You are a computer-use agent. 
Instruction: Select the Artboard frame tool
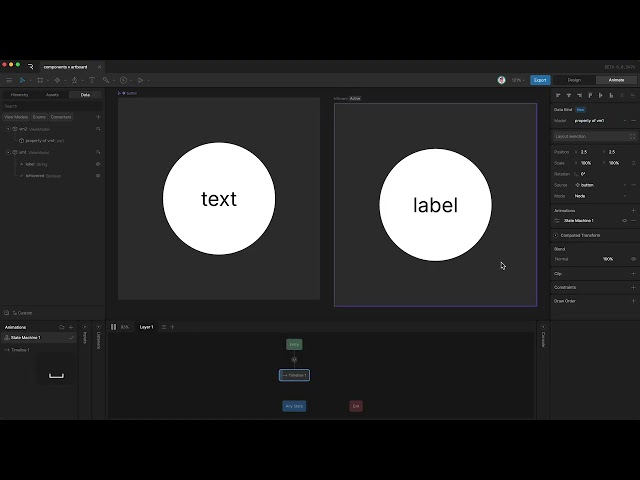40,80
